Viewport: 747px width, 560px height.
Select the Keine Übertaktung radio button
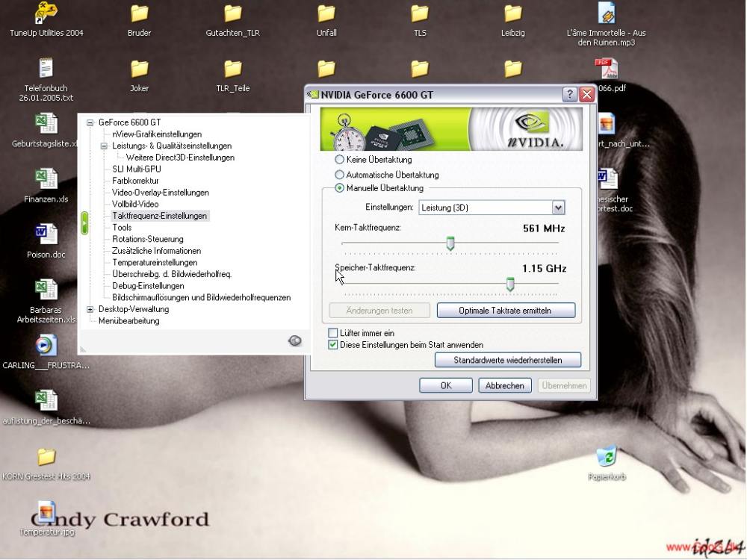coord(339,160)
